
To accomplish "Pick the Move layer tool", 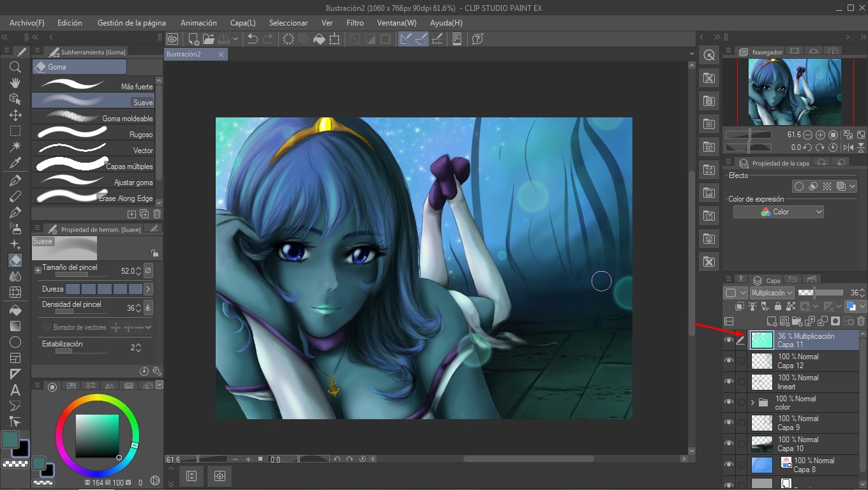I will click(15, 115).
